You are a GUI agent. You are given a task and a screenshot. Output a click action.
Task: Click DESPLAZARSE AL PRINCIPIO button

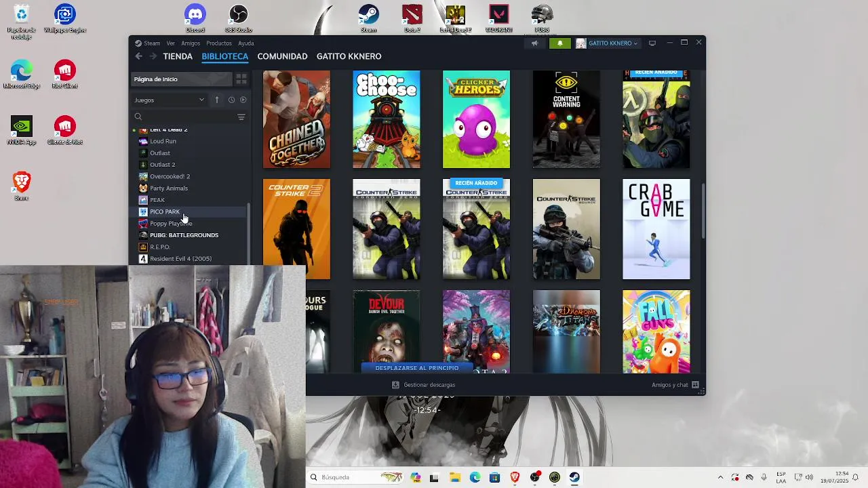417,368
